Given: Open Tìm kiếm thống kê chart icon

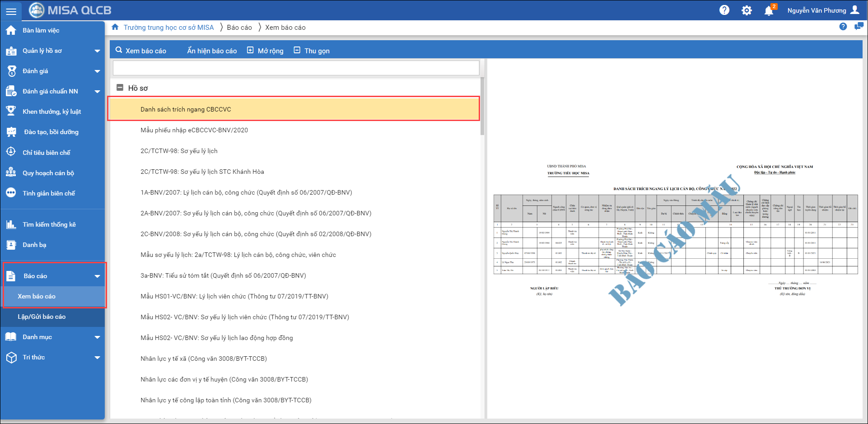Looking at the screenshot, I should coord(11,224).
